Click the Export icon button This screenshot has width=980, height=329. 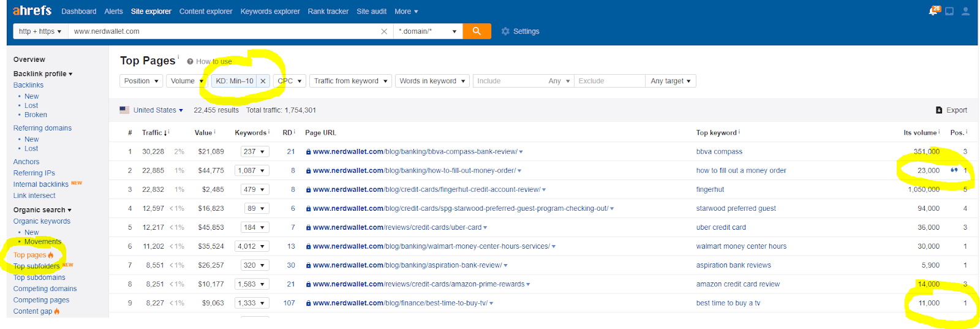pos(939,110)
